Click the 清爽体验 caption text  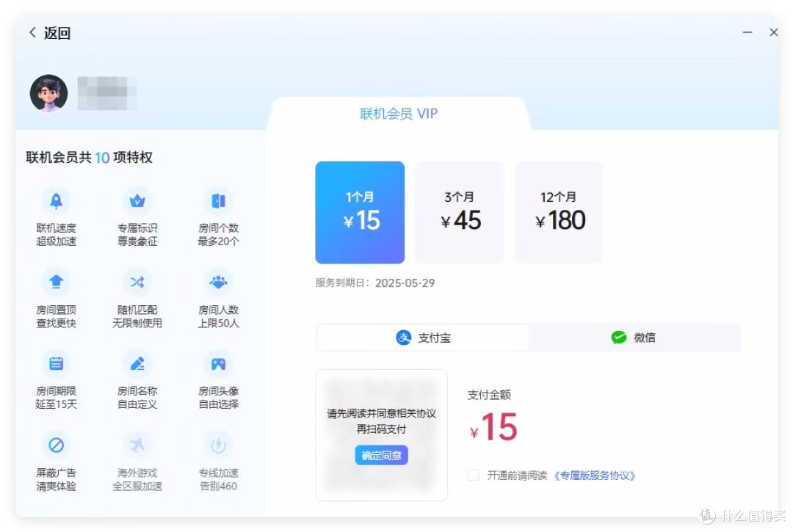[x=56, y=486]
